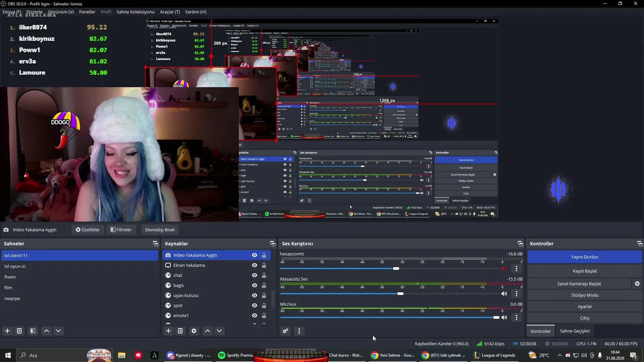The height and width of the screenshot is (362, 644).
Task: Enable Stüdyo Modu
Action: coord(585,295)
